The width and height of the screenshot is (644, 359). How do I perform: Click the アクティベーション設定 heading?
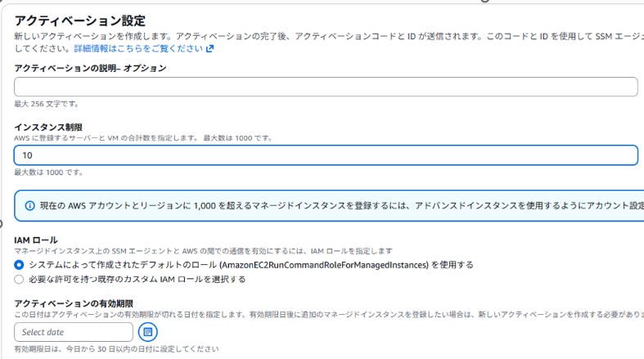tap(80, 20)
